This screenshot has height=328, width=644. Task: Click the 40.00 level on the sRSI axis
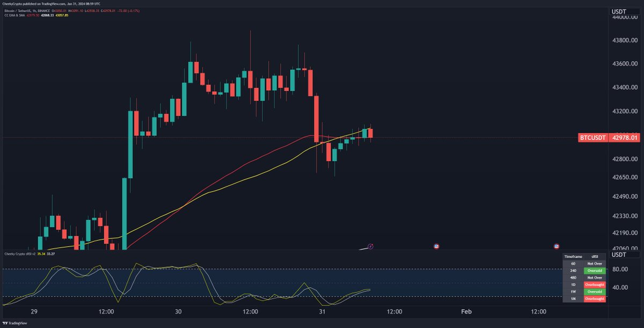point(620,287)
